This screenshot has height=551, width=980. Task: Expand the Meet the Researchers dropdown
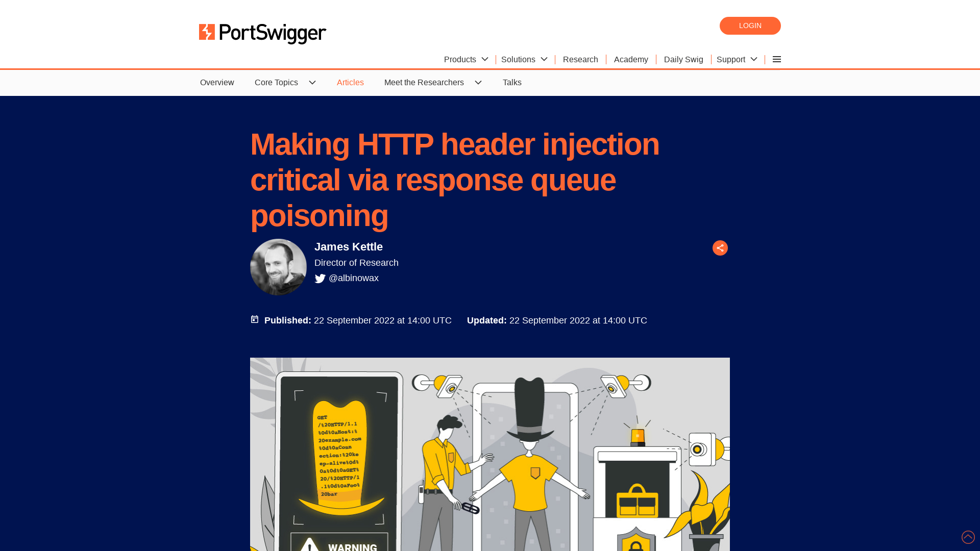pyautogui.click(x=478, y=82)
